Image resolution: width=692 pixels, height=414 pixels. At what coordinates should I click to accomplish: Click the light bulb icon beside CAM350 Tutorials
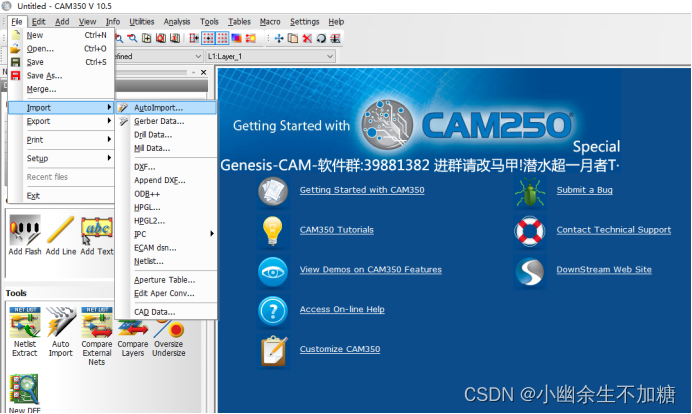[x=273, y=231]
